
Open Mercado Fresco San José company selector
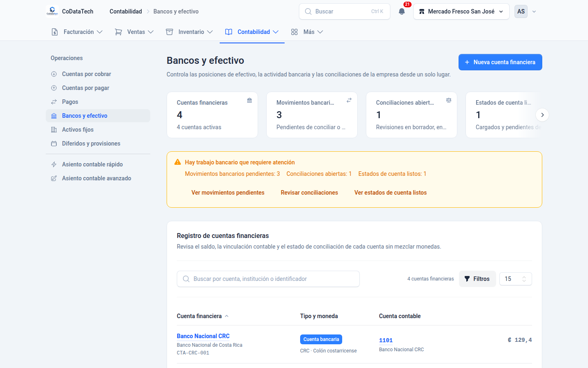[461, 11]
